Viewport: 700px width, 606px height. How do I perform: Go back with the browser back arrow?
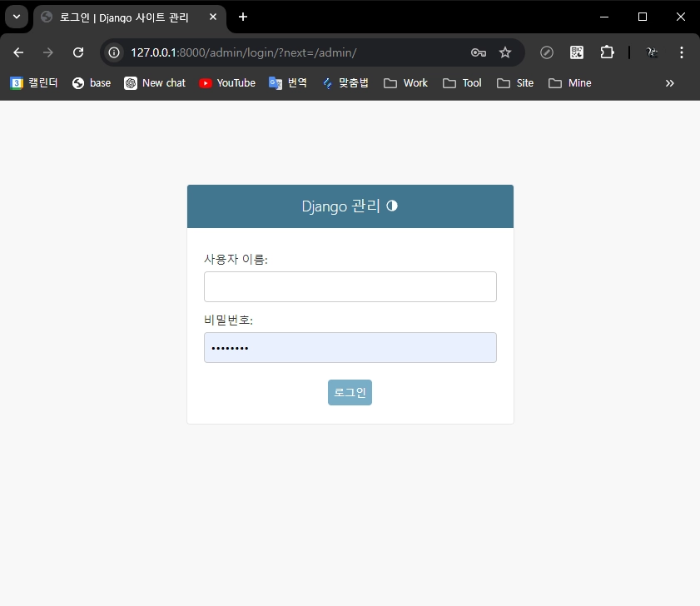(x=18, y=52)
